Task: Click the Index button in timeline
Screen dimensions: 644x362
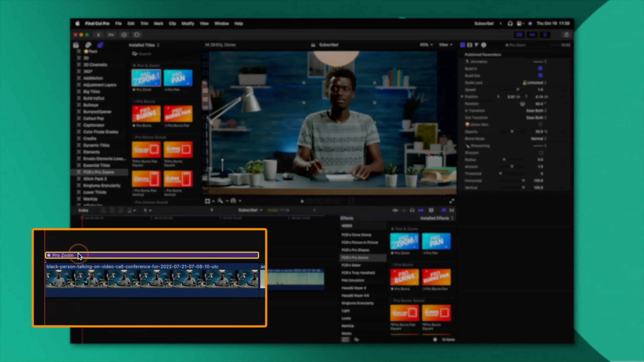Action: pos(83,210)
